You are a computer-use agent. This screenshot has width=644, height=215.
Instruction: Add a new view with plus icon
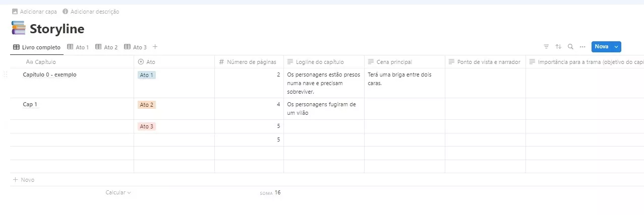[155, 47]
